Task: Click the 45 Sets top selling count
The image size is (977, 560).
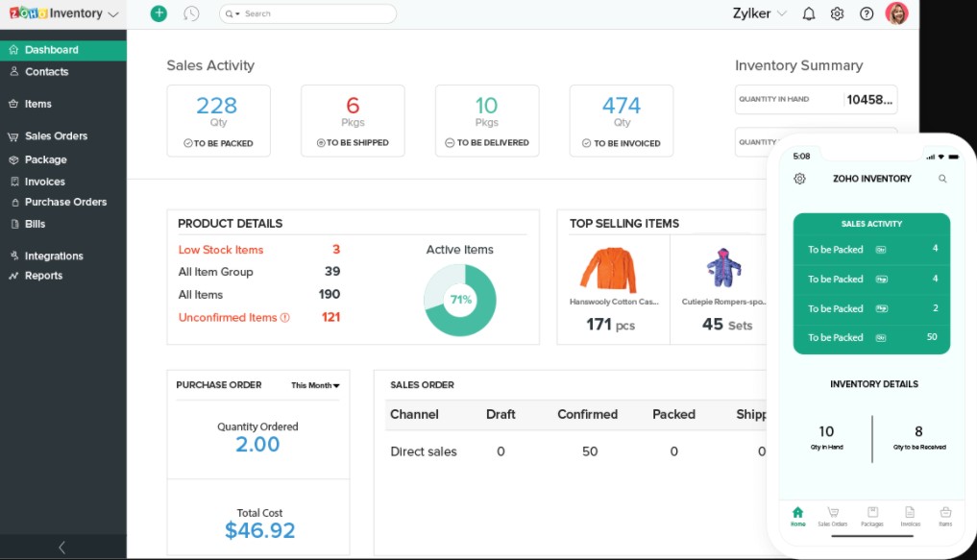Action: pyautogui.click(x=727, y=325)
